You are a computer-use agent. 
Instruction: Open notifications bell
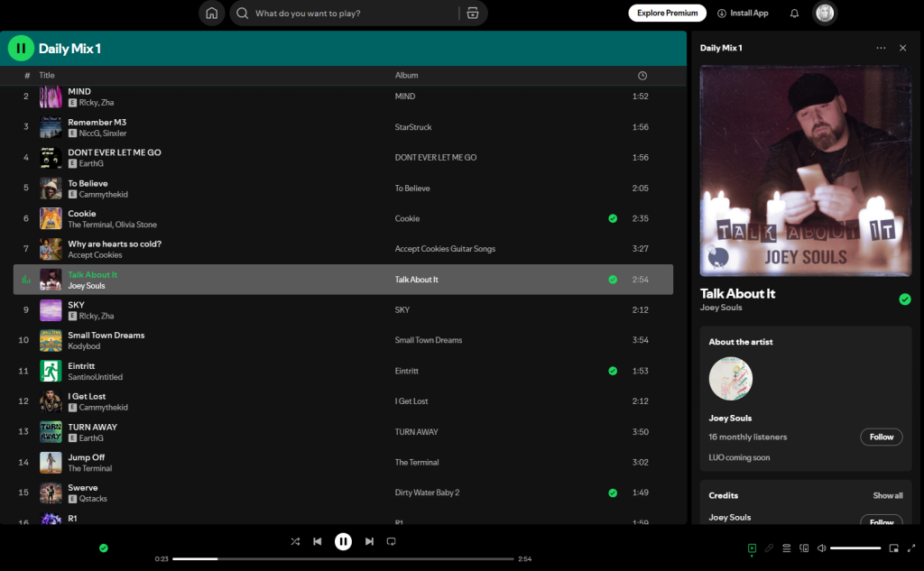tap(794, 13)
